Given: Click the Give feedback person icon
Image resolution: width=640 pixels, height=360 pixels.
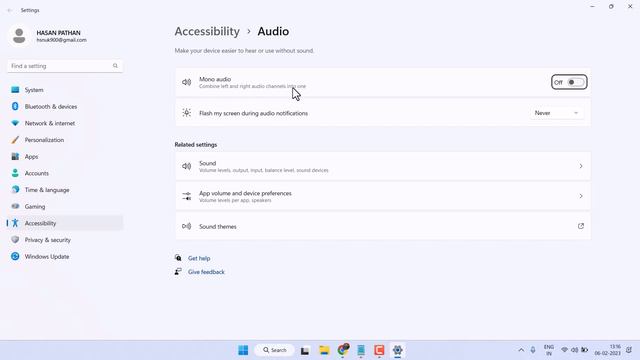Looking at the screenshot, I should pyautogui.click(x=178, y=271).
